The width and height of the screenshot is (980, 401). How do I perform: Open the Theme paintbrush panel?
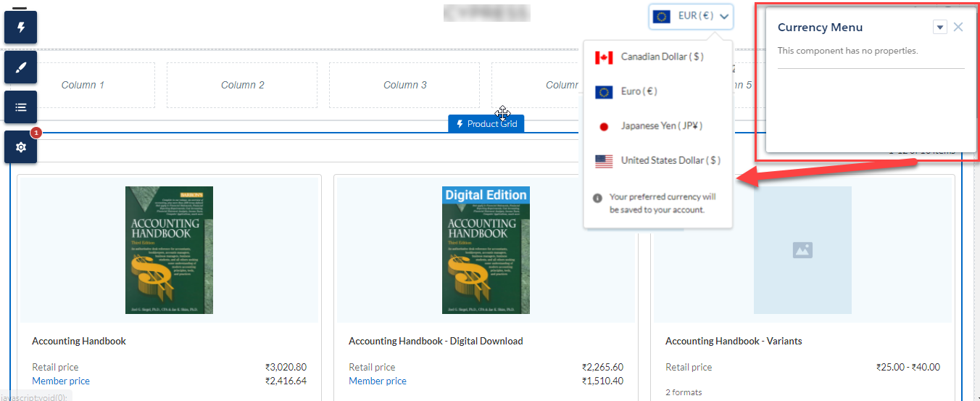pos(21,67)
